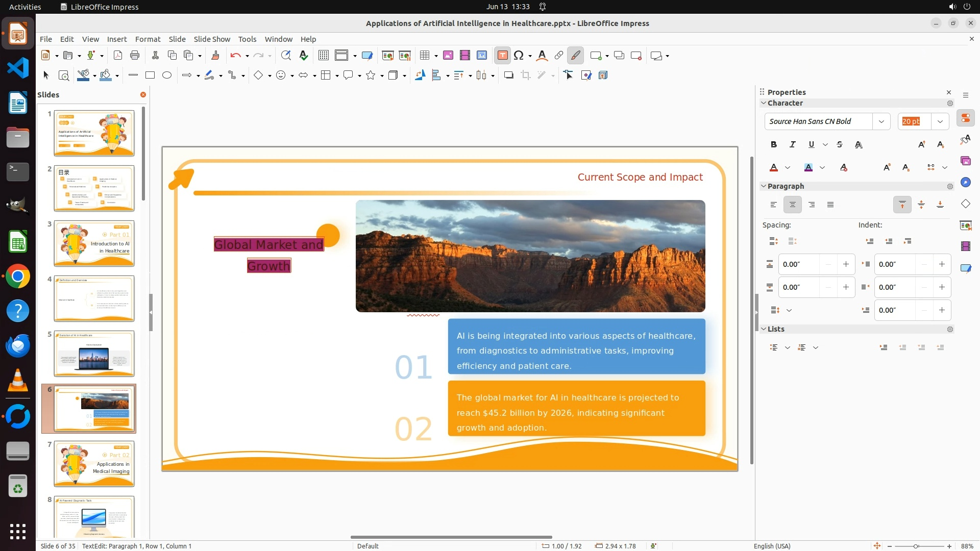980x551 pixels.
Task: Open the Format menu
Action: pos(148,39)
